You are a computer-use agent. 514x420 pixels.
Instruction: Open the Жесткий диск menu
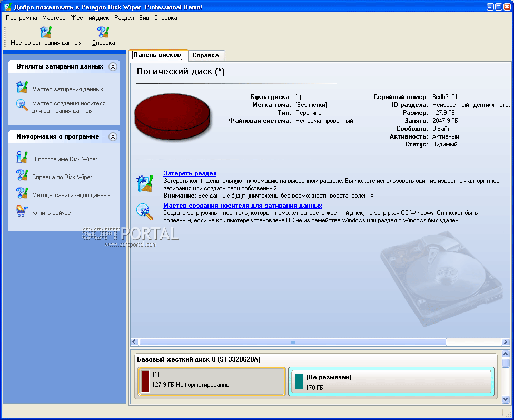90,18
